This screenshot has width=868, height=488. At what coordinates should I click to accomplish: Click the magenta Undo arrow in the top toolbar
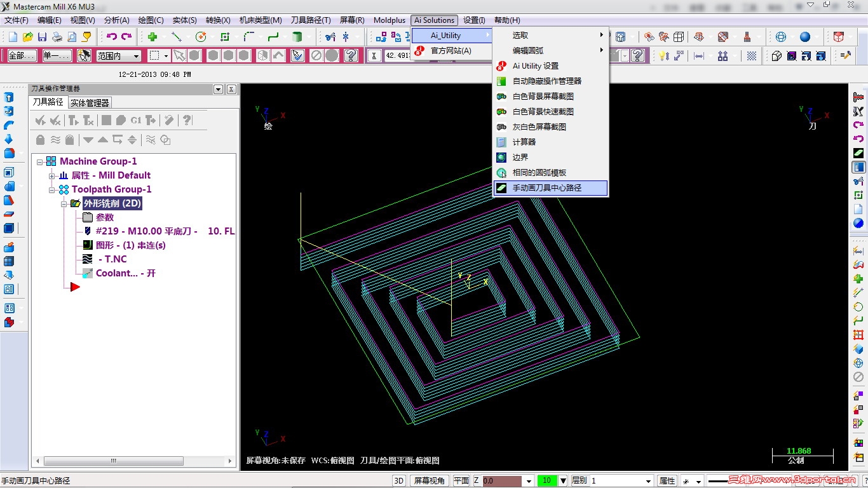pyautogui.click(x=112, y=37)
